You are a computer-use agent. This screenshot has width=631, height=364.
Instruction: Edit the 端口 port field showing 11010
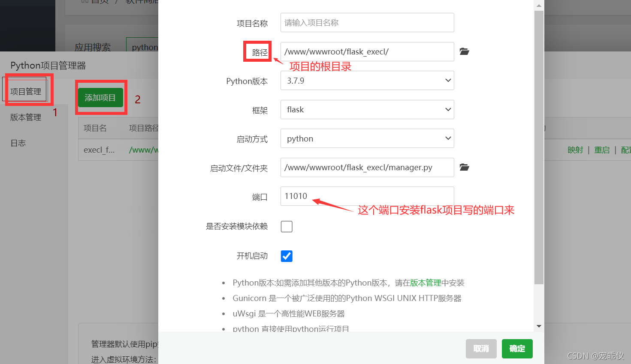tap(367, 196)
